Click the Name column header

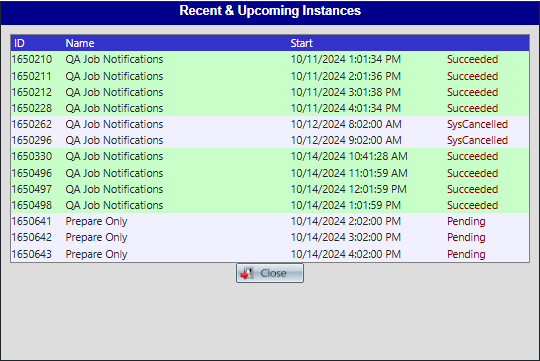(x=80, y=43)
